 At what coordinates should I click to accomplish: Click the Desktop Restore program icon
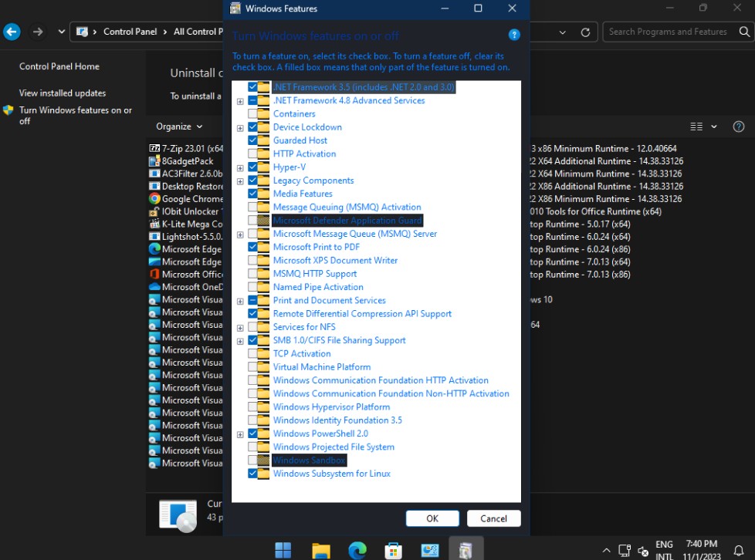[154, 186]
